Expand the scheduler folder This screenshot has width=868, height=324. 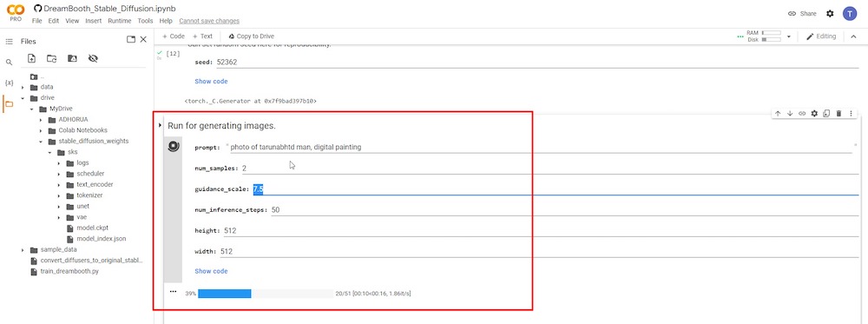tap(59, 174)
